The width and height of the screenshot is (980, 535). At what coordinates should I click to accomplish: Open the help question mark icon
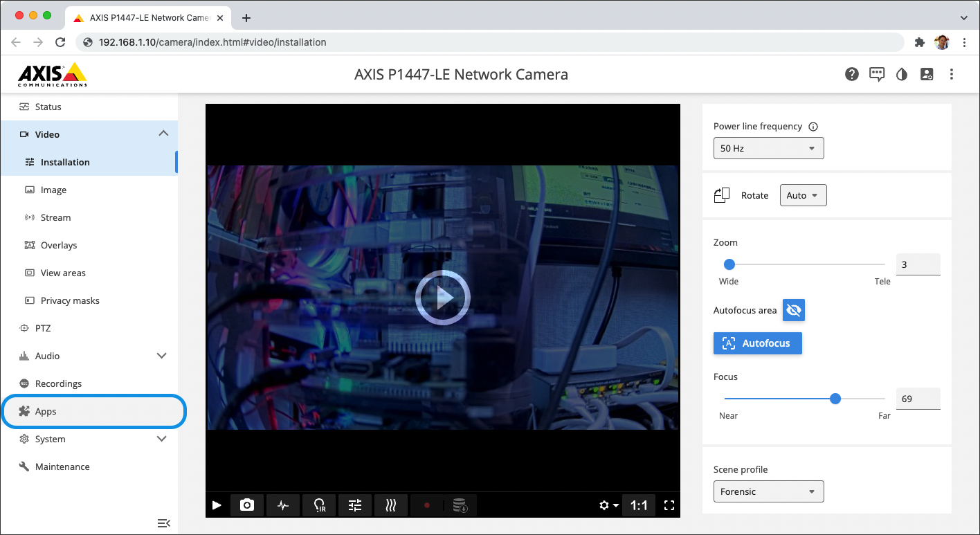[852, 74]
